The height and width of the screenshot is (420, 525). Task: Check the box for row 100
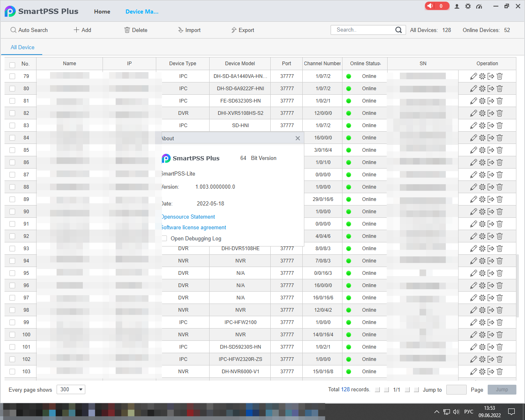click(x=12, y=335)
